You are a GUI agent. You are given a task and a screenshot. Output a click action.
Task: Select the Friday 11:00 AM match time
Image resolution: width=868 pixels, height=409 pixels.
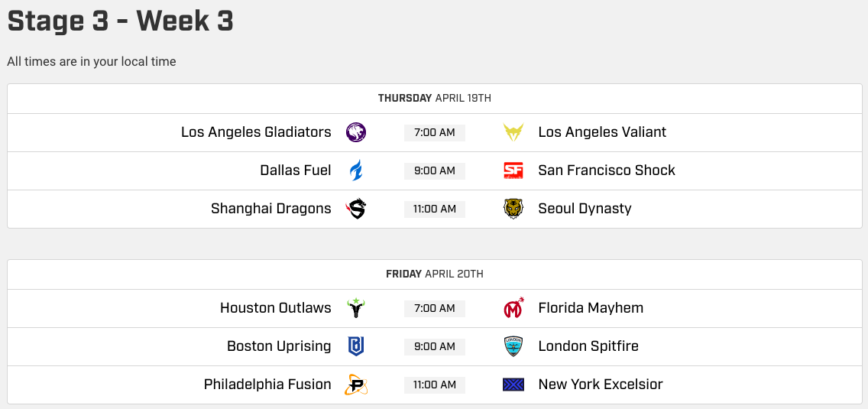[x=435, y=385]
